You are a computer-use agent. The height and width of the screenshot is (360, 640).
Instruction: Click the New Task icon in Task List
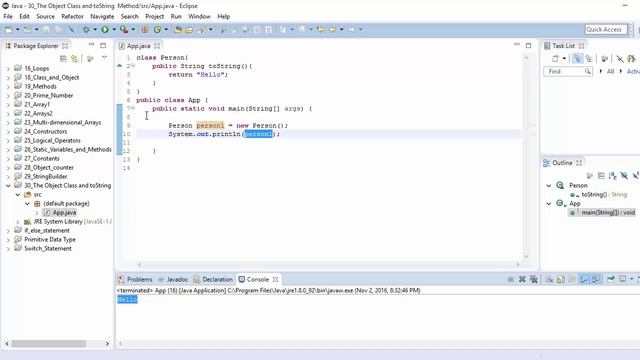(556, 59)
